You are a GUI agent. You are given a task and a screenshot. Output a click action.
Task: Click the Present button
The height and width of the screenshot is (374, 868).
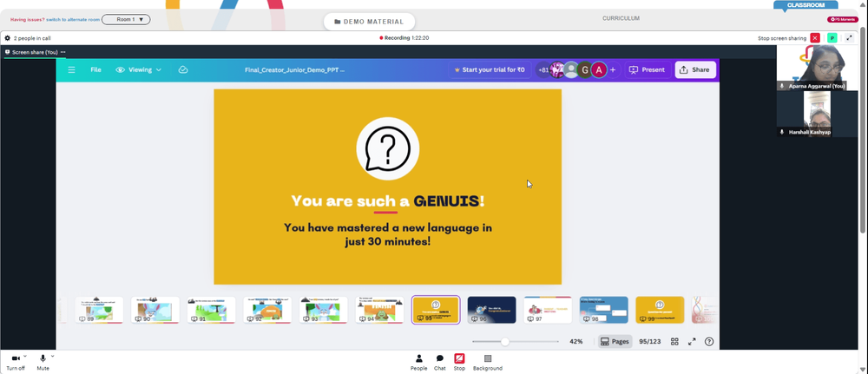[647, 69]
